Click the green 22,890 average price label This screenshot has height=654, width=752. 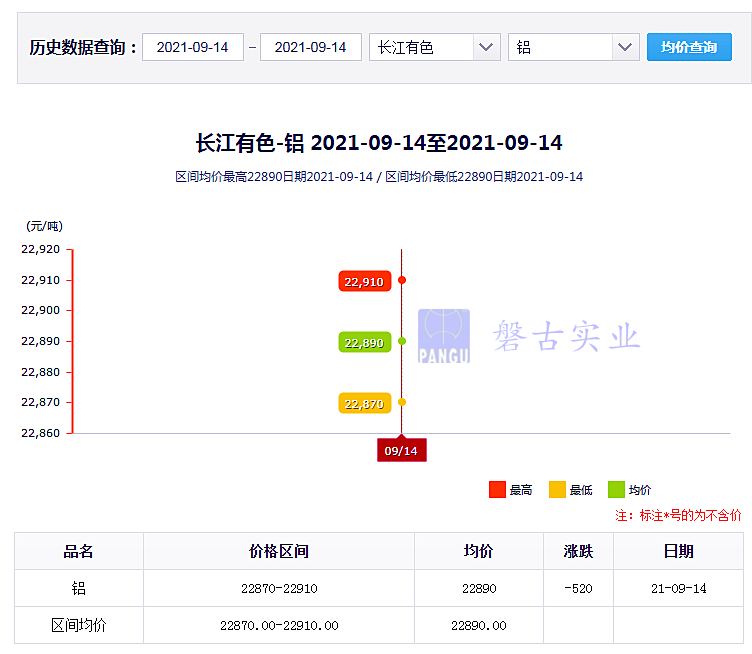click(364, 342)
